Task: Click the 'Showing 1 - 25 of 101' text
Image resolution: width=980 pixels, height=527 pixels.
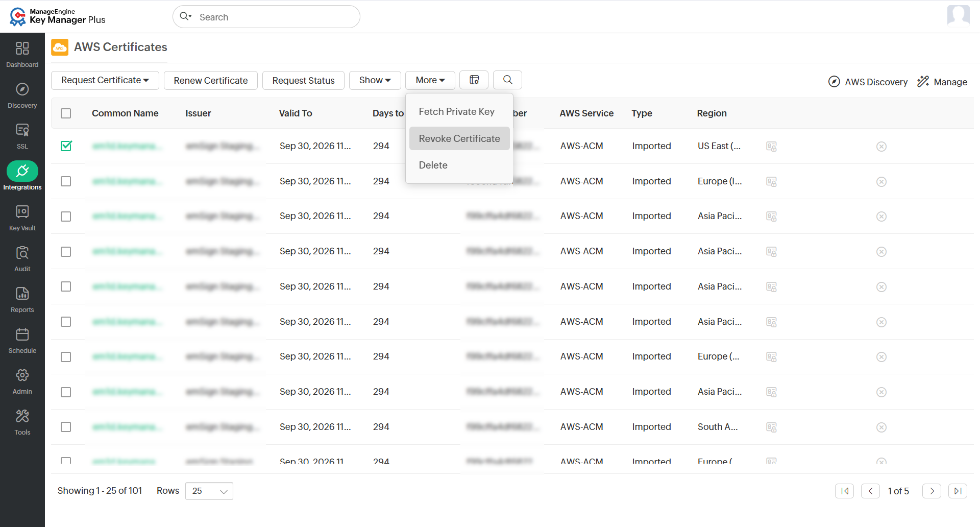Action: 100,491
